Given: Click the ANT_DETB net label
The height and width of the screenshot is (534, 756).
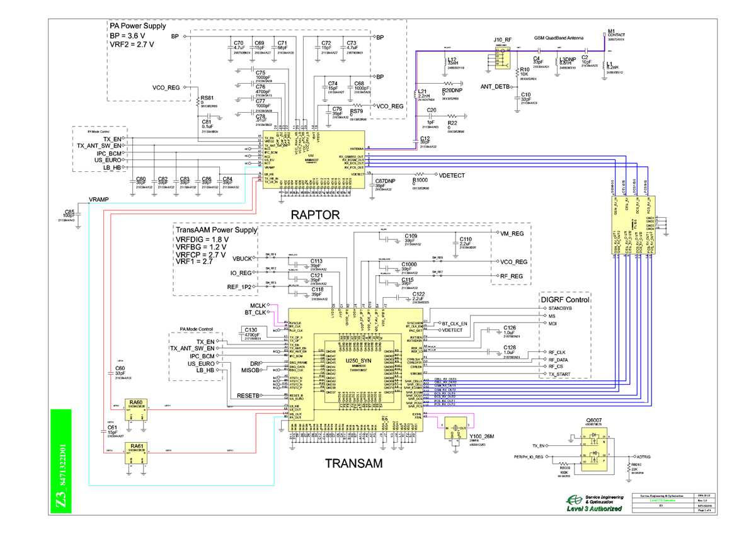Looking at the screenshot, I should [495, 86].
